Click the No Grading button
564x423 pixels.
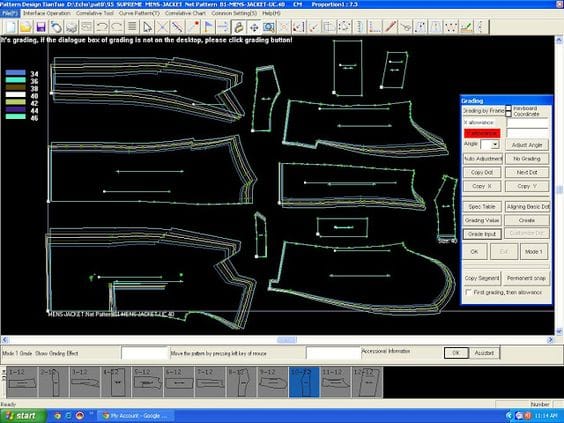pyautogui.click(x=527, y=159)
